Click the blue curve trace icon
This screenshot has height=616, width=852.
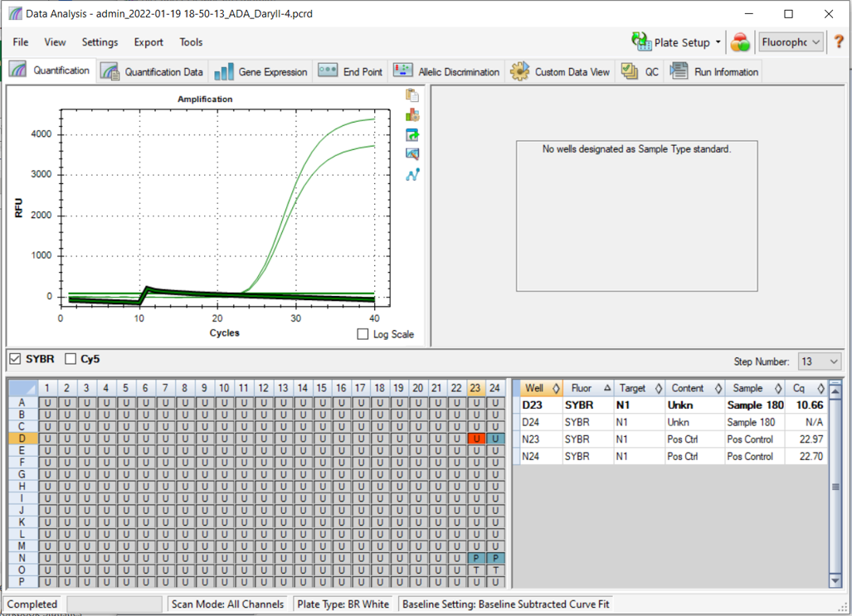click(411, 174)
